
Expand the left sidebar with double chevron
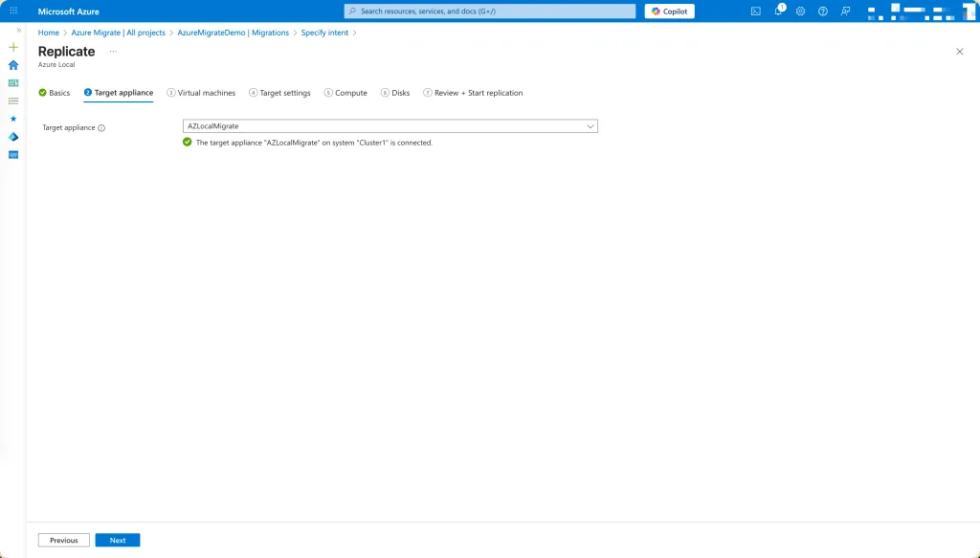(18, 31)
